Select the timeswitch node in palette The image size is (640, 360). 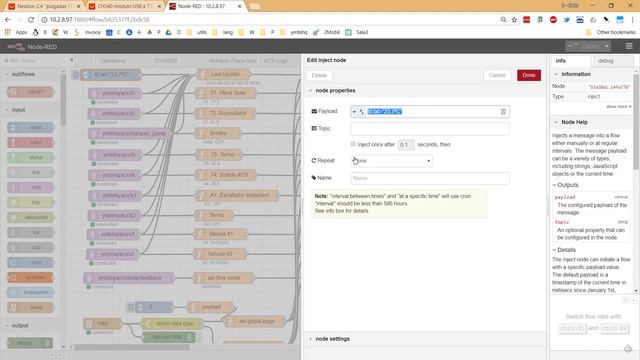coord(31,292)
